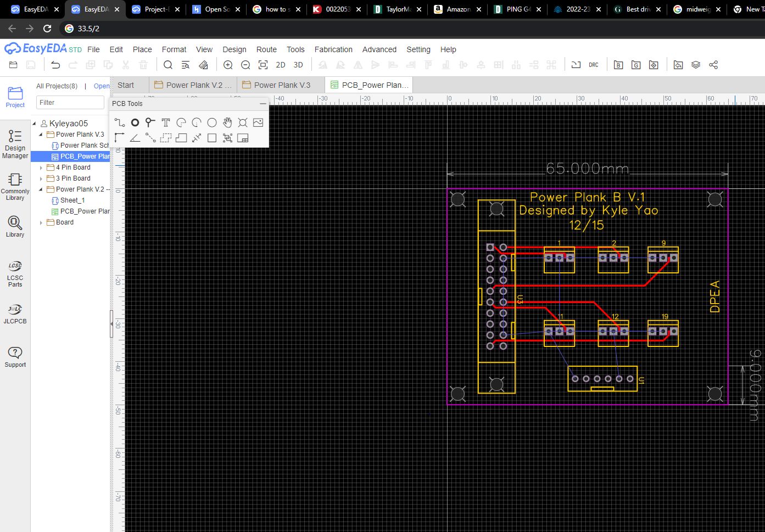
Task: Click the Open link next to All Projects
Action: [x=101, y=86]
